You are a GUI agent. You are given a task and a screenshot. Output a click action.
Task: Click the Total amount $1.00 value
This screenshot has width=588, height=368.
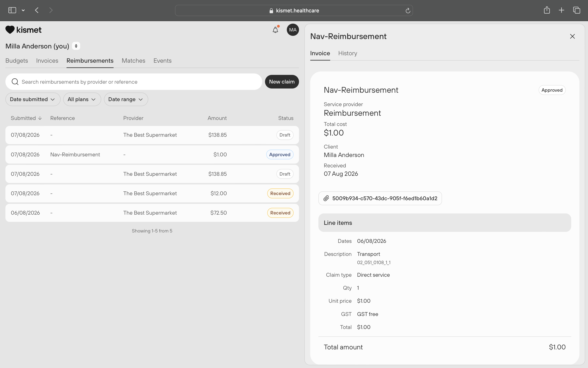pos(557,347)
